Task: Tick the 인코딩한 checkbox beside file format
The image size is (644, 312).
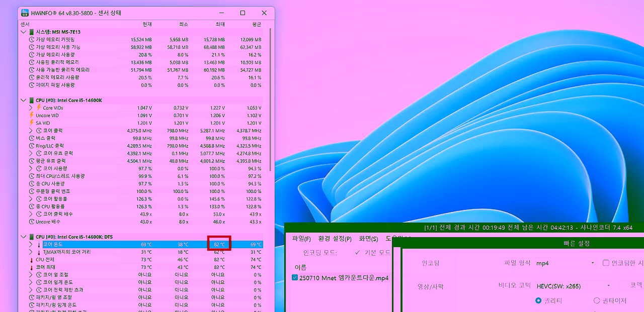Action: click(x=606, y=263)
